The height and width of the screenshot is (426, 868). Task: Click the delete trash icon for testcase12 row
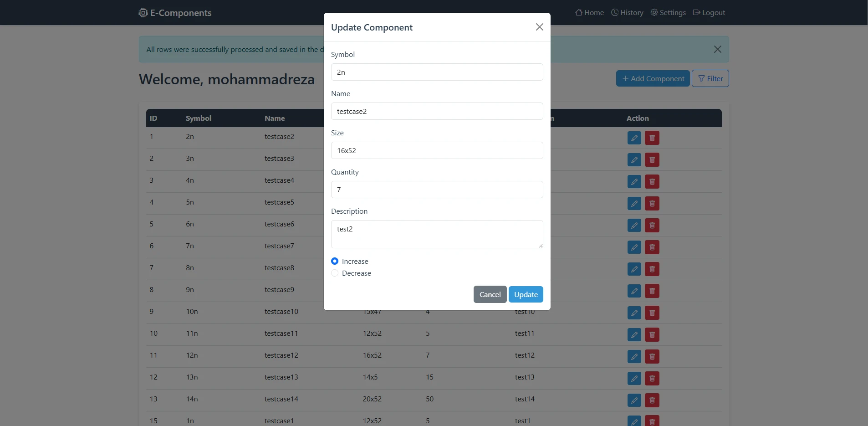tap(652, 357)
